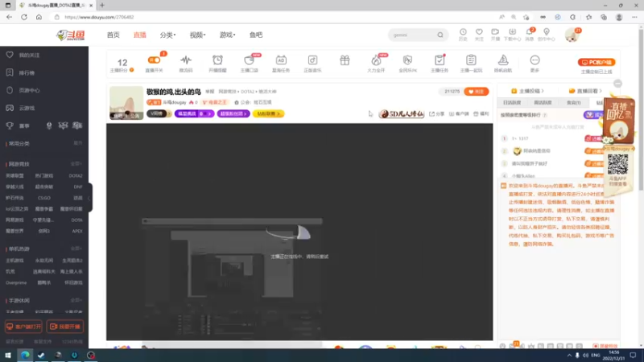Toggle the live broadcast switch (直播开关)
The image size is (644, 362).
(155, 60)
